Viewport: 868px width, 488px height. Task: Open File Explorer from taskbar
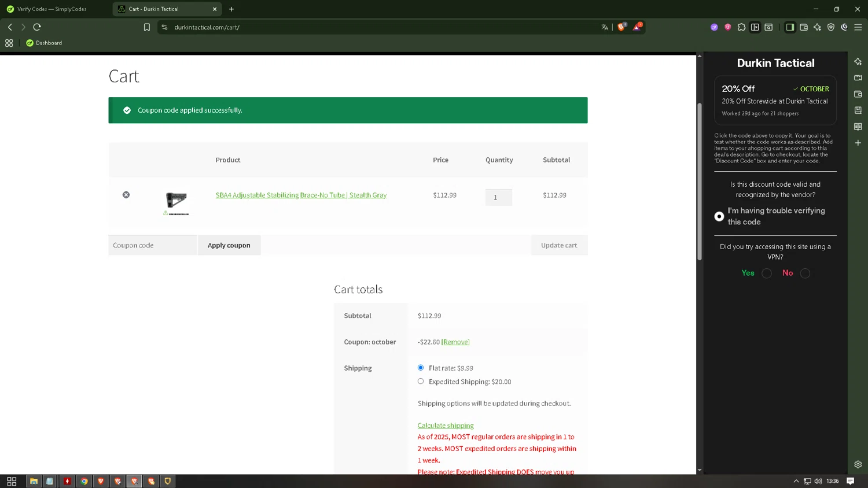pyautogui.click(x=34, y=481)
